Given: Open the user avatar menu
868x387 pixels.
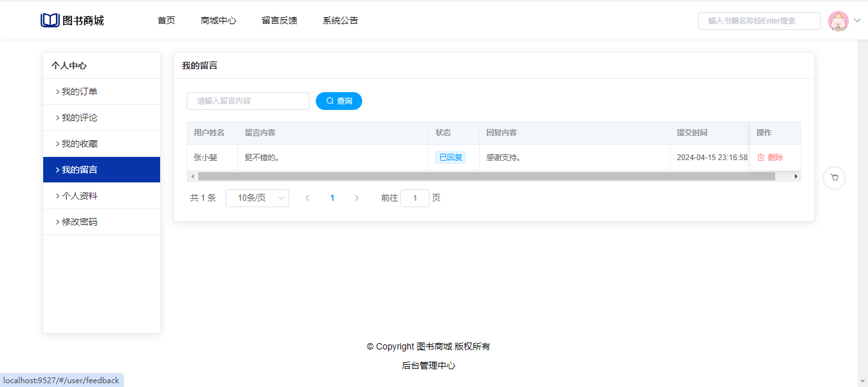Looking at the screenshot, I should 838,21.
